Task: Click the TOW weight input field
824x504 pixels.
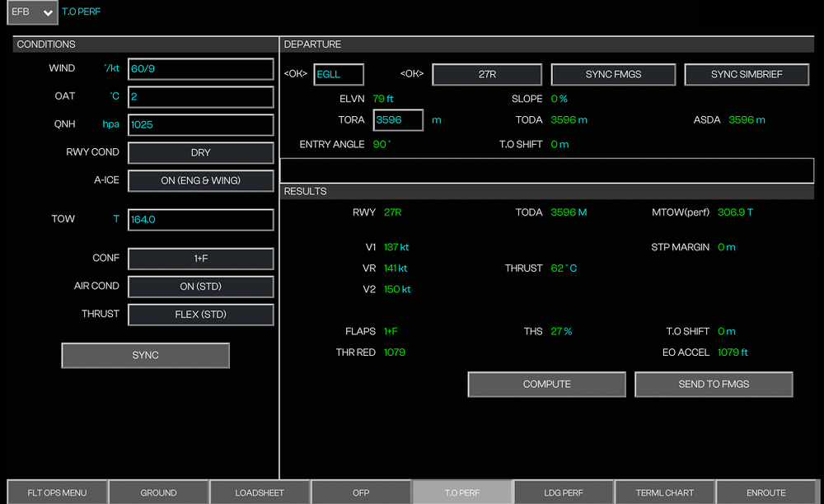Action: [x=200, y=220]
